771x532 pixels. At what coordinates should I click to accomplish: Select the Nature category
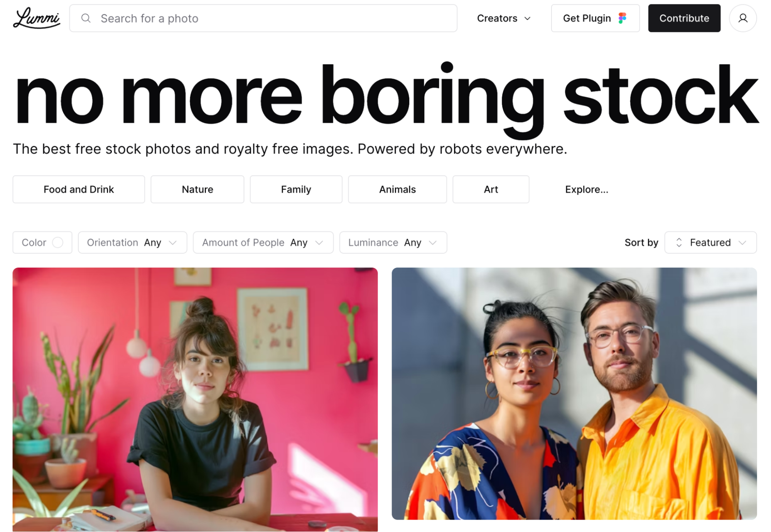click(x=197, y=189)
